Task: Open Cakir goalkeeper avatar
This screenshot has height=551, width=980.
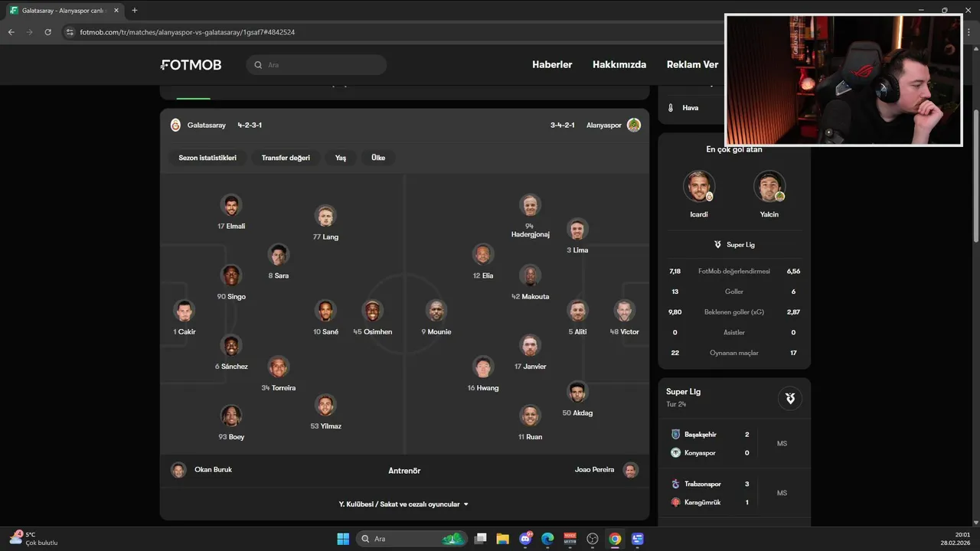Action: click(184, 311)
